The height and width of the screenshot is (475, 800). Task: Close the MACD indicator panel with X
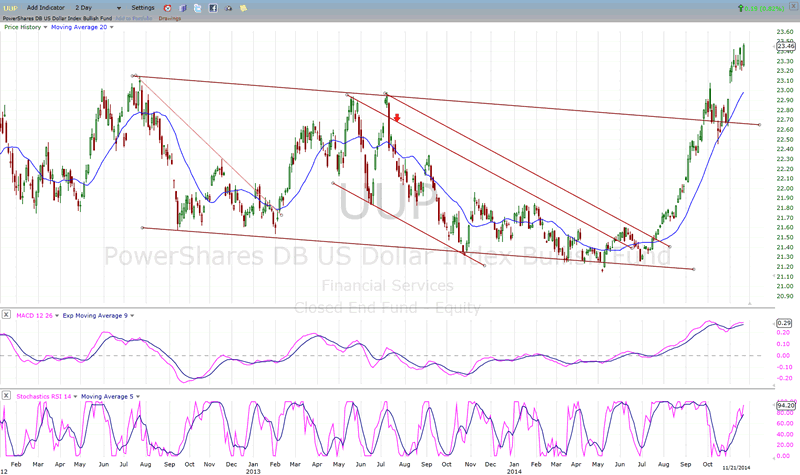click(6, 315)
